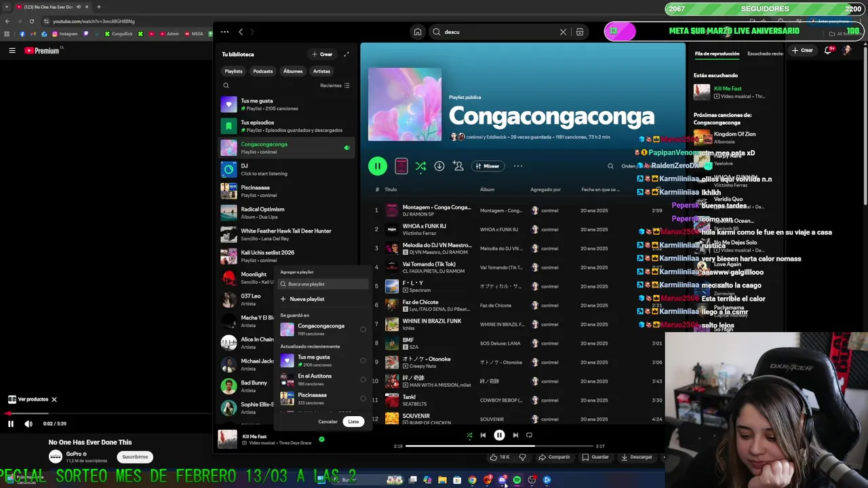
Task: Select the Artistas filter chip
Action: coord(321,71)
